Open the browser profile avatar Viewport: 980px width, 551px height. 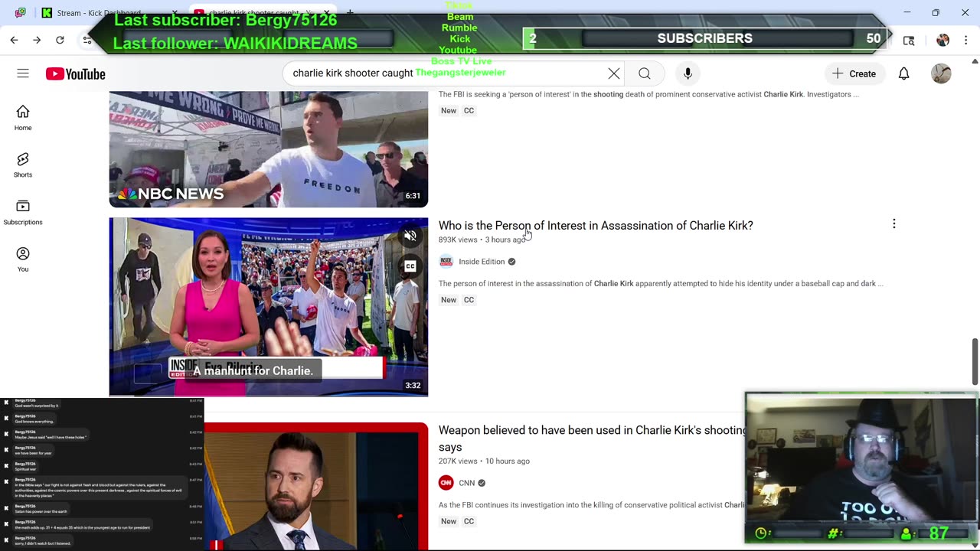pos(942,40)
